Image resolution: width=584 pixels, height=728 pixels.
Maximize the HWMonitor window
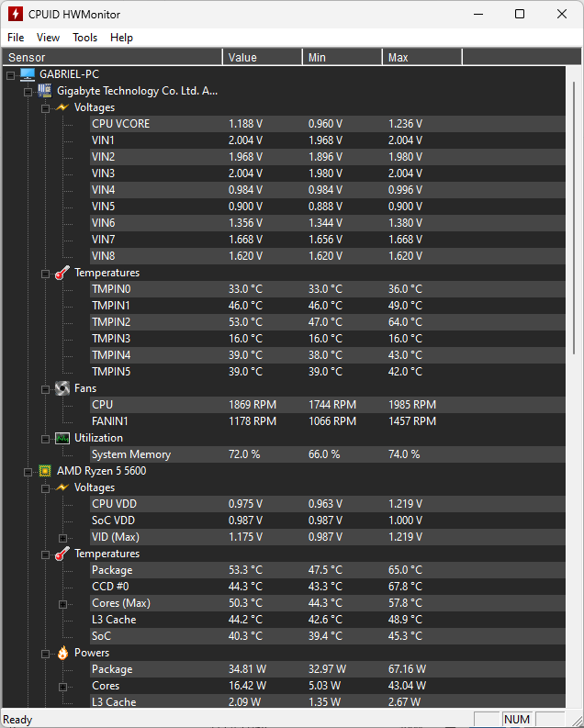[520, 14]
